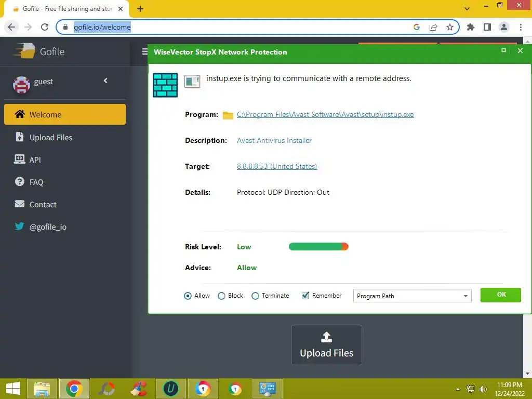Reload the Gofile page

[45, 27]
